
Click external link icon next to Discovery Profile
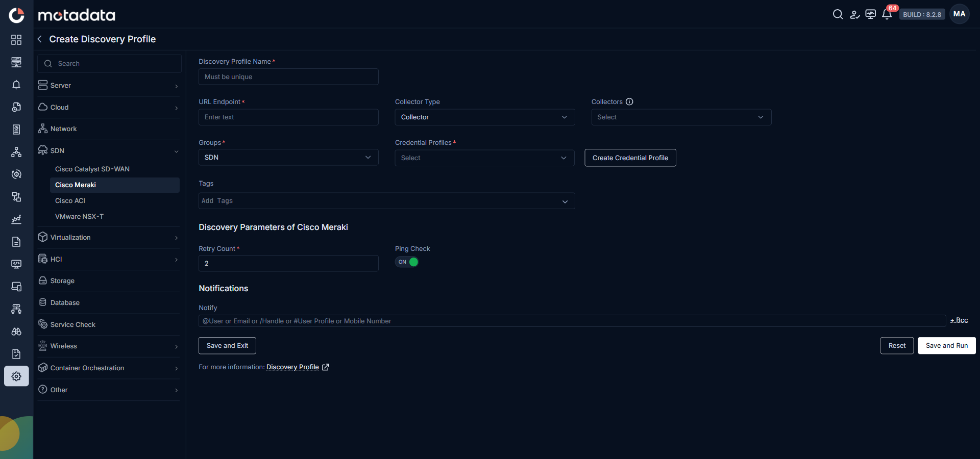(x=326, y=367)
